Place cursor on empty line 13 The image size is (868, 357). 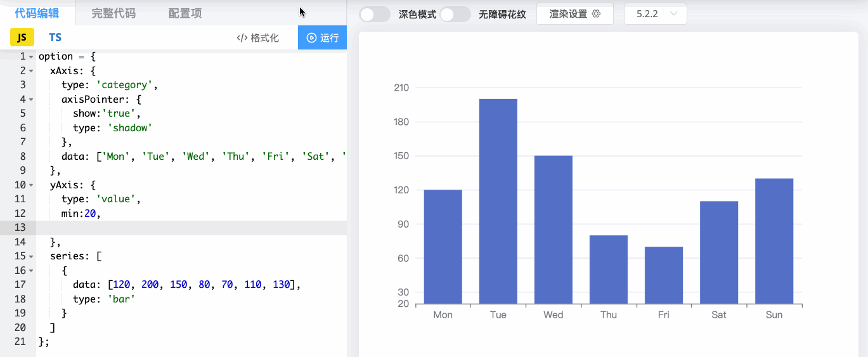coord(190,228)
